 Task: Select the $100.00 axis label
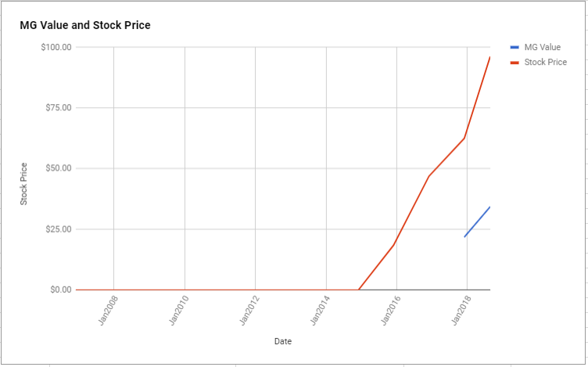click(x=56, y=47)
